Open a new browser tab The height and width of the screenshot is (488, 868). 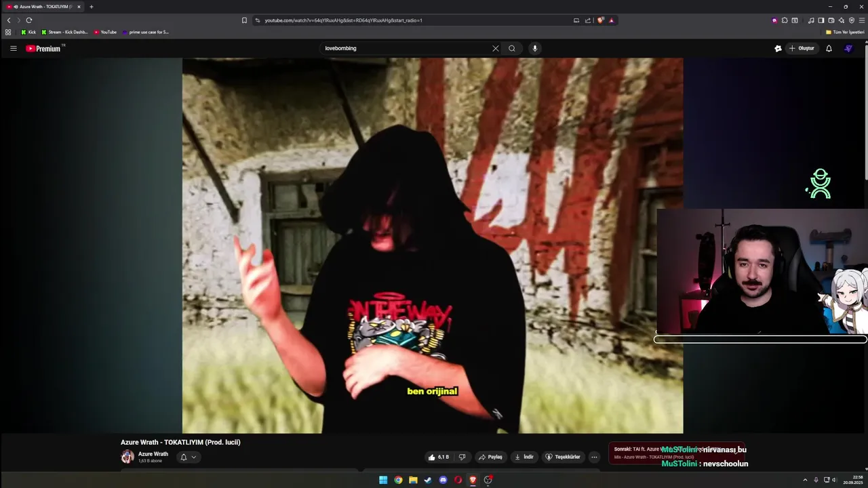(x=92, y=7)
